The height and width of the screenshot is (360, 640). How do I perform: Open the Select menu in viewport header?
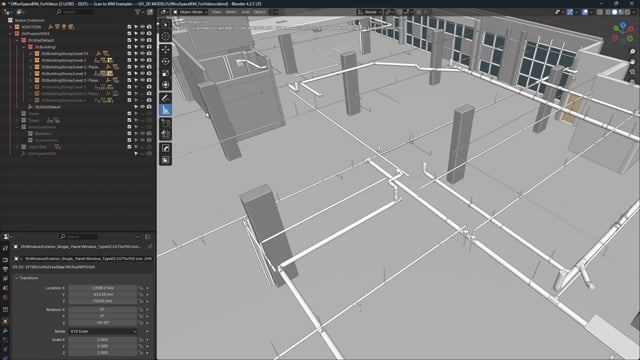pos(231,12)
